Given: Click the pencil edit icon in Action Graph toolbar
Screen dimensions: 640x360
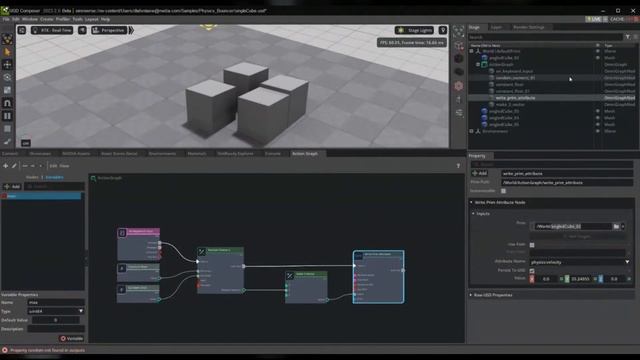Looking at the screenshot, I should tap(14, 166).
